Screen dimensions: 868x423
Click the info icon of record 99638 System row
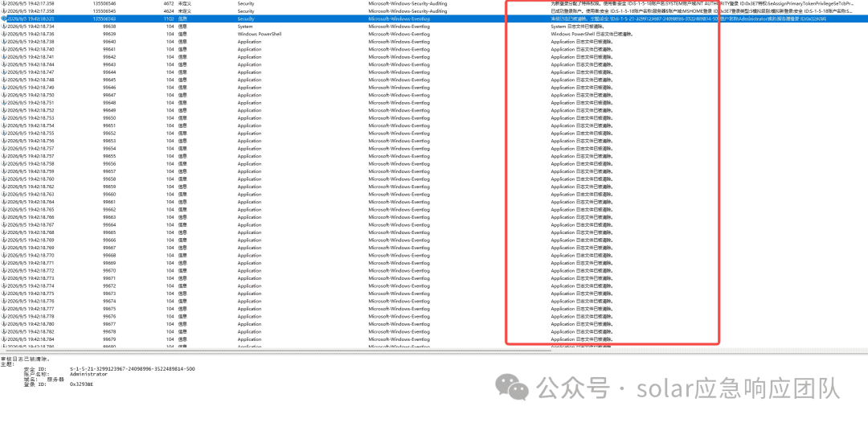pos(5,27)
